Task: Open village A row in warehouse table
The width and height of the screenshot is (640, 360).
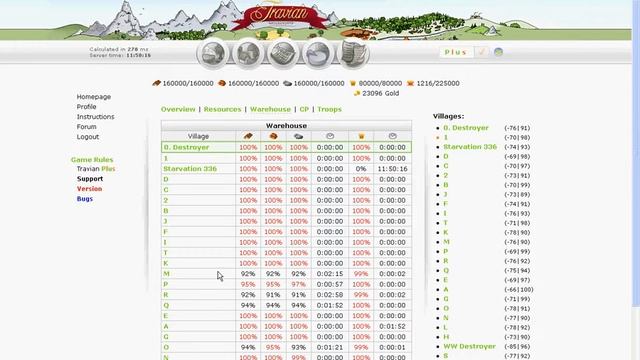Action: click(x=166, y=326)
